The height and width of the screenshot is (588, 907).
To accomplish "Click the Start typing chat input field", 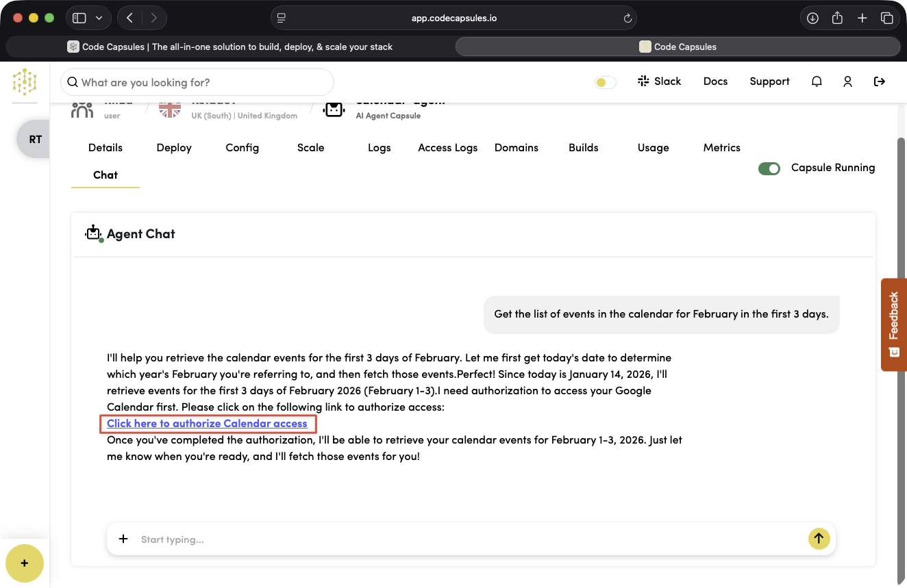I will [x=466, y=539].
